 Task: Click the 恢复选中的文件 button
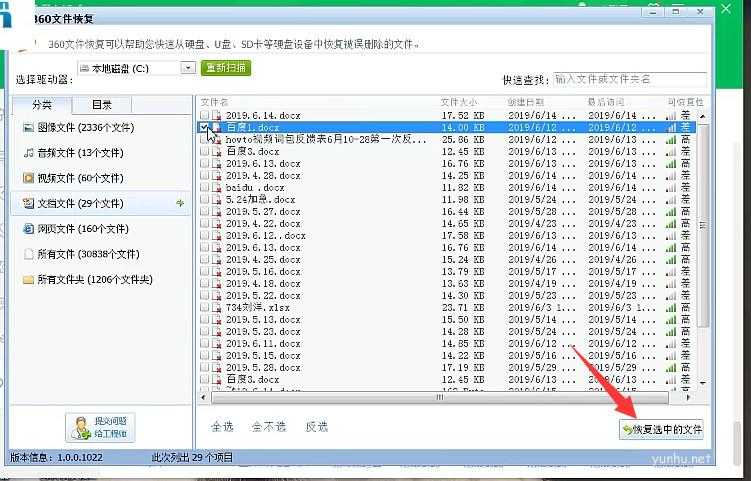click(661, 430)
